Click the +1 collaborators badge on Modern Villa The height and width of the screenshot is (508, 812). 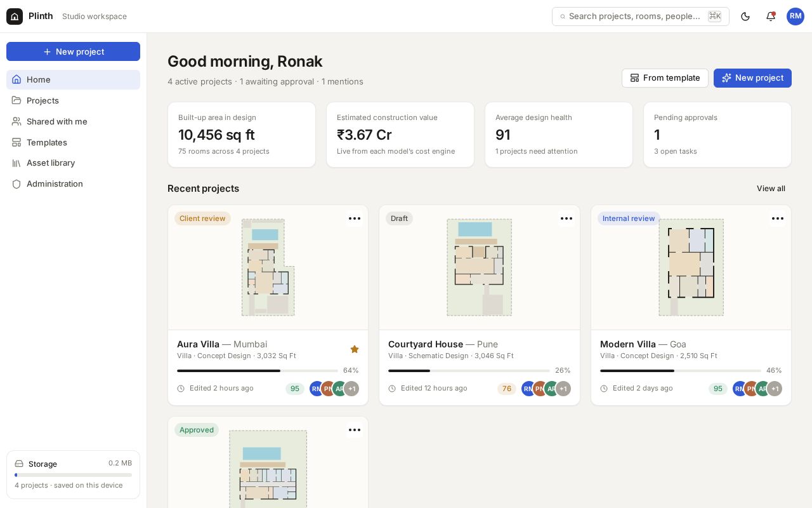click(x=775, y=389)
